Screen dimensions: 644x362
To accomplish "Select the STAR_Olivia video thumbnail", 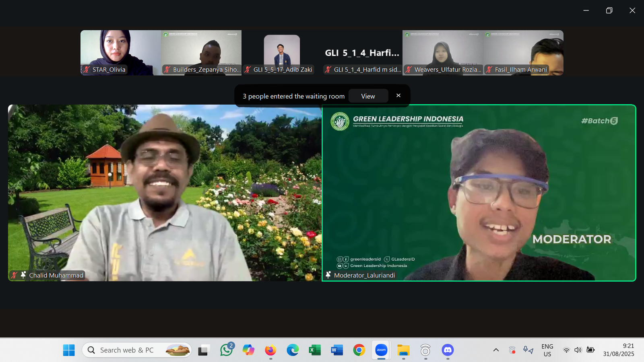I will 121,52.
